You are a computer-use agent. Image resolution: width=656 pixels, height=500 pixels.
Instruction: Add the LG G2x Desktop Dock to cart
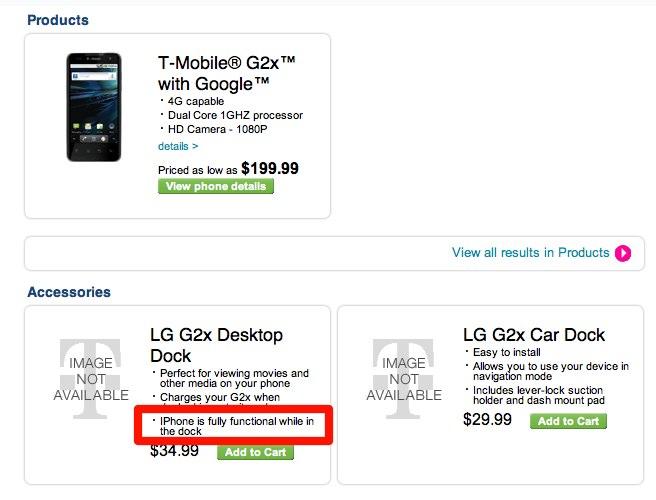[255, 452]
